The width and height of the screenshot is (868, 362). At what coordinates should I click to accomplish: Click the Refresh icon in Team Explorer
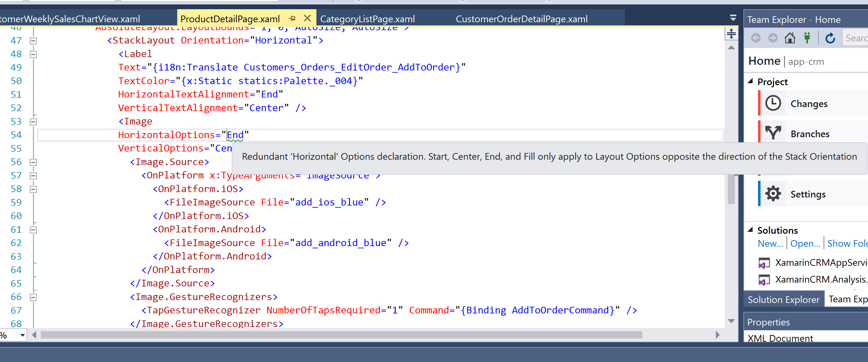pyautogui.click(x=830, y=38)
